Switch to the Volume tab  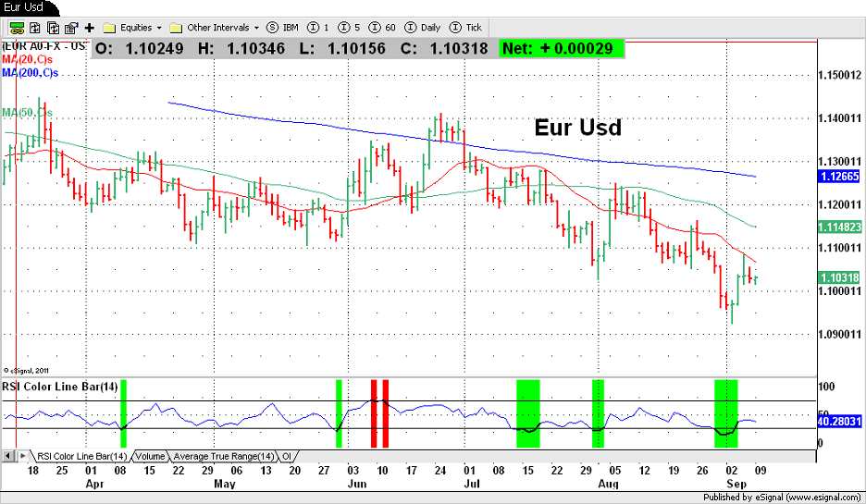click(x=150, y=457)
